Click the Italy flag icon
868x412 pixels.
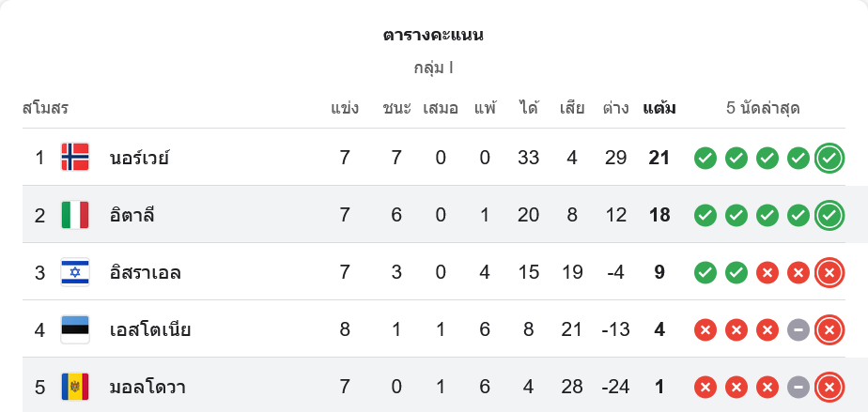(75, 215)
